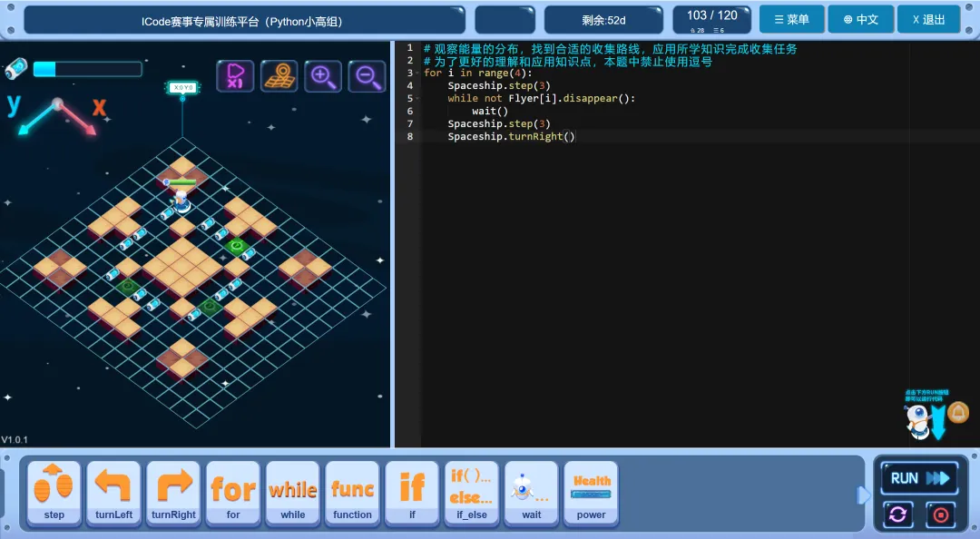
Task: Run the code with RUN button
Action: [x=919, y=478]
